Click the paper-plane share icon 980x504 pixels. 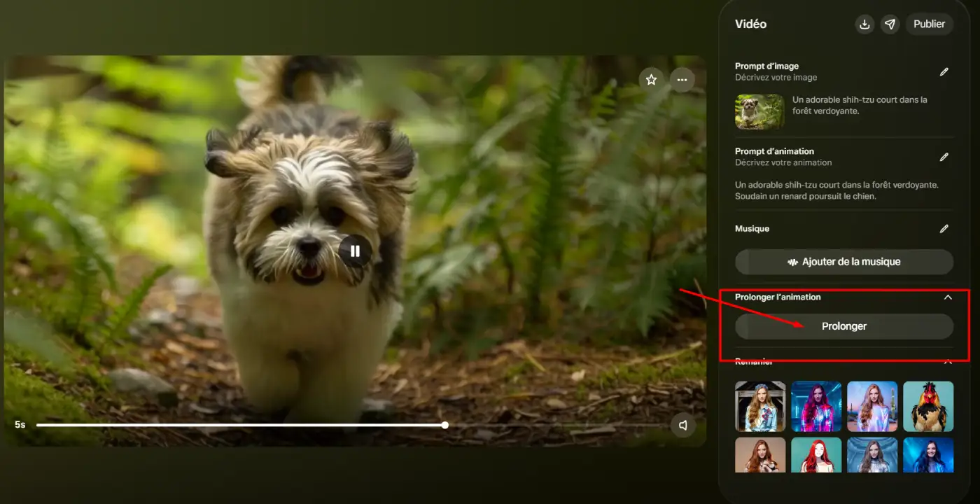click(890, 24)
